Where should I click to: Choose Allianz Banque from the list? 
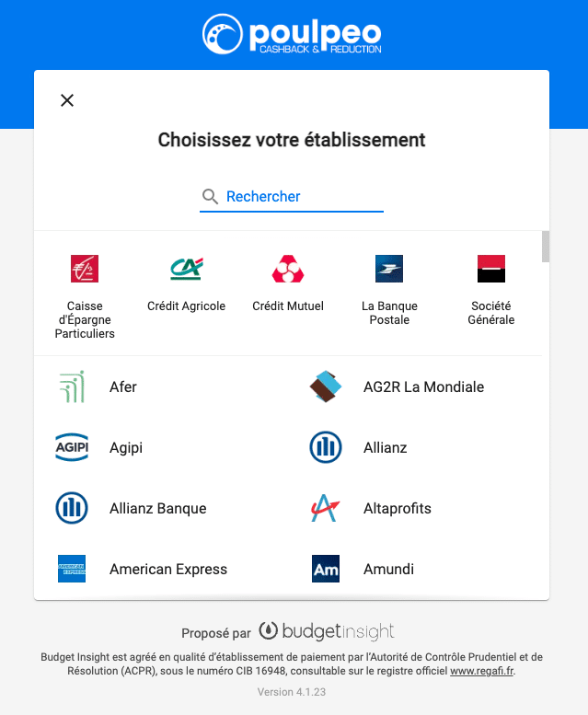pos(157,508)
